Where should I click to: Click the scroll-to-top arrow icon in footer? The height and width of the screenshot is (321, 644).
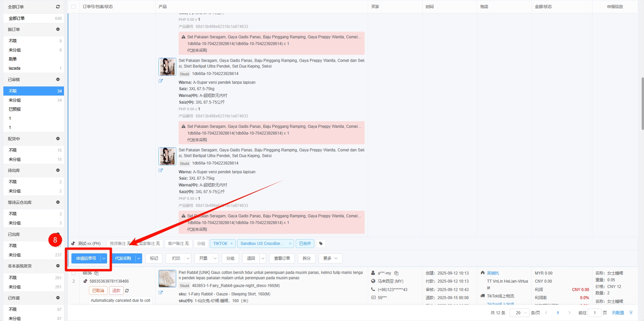[x=631, y=313]
